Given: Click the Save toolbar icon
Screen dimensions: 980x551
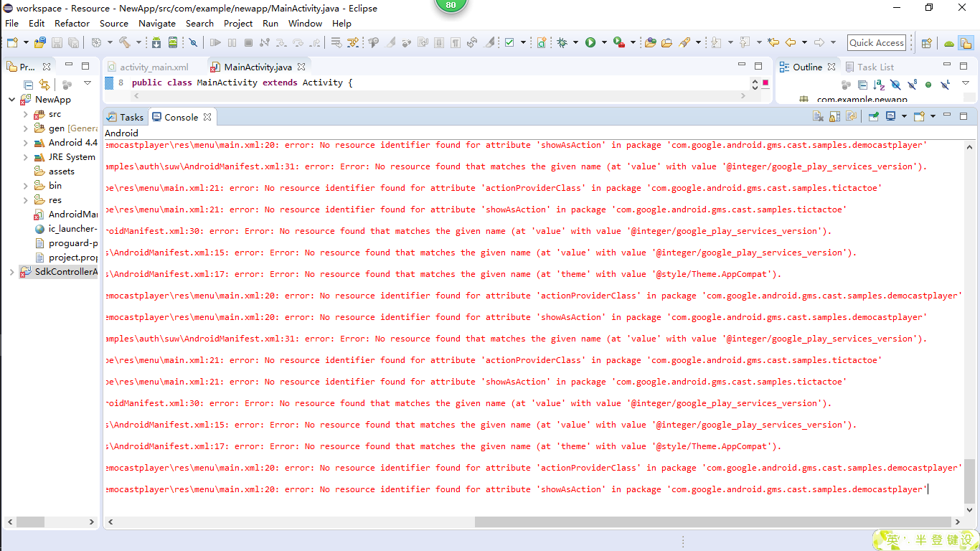Looking at the screenshot, I should [x=57, y=42].
